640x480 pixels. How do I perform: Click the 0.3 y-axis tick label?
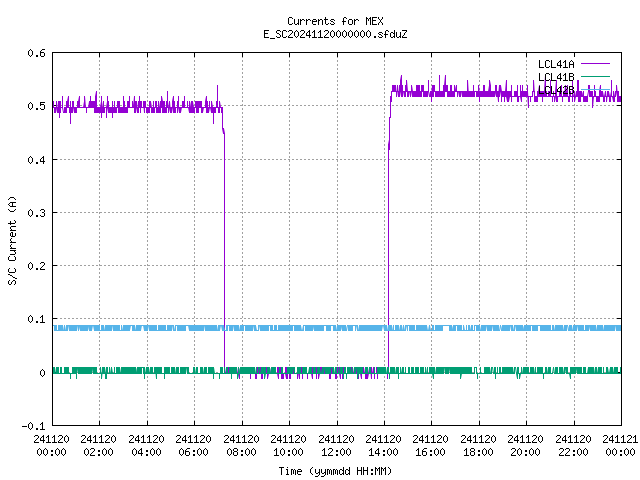(36, 213)
